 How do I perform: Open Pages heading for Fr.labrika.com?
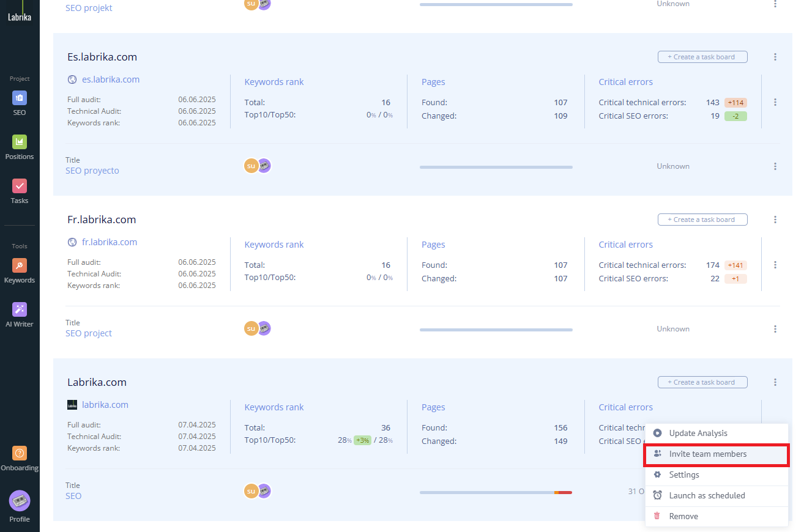(433, 245)
